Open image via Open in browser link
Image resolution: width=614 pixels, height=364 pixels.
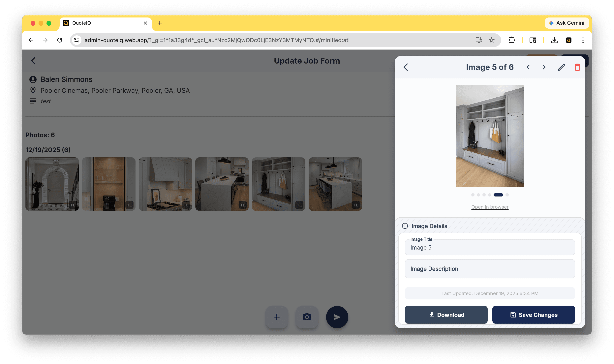[x=490, y=207]
